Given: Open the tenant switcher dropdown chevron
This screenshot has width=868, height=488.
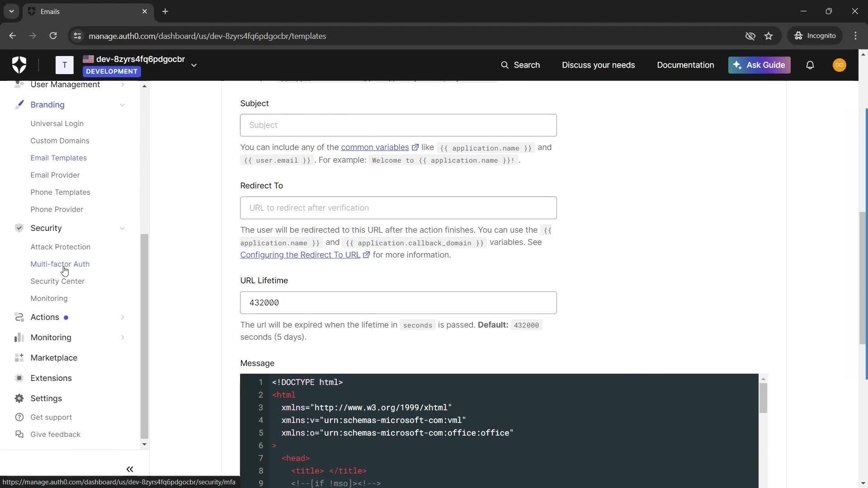Looking at the screenshot, I should coord(194,65).
